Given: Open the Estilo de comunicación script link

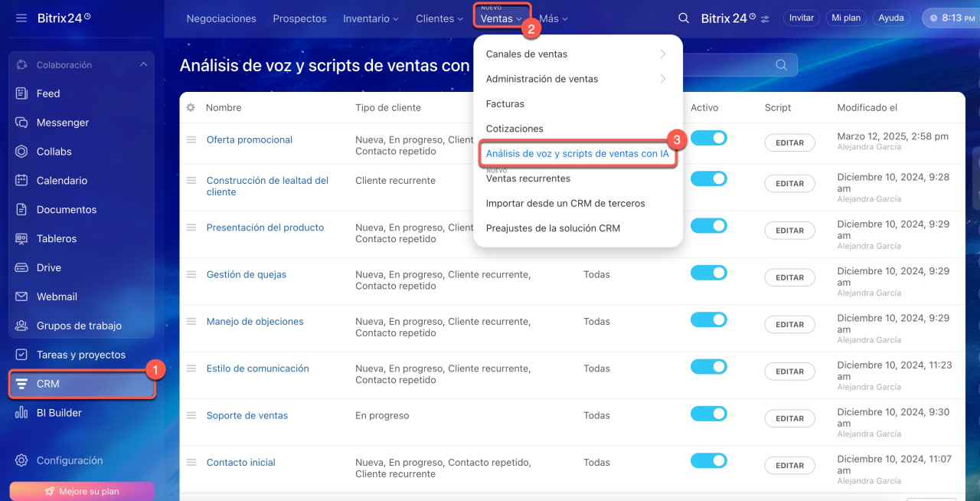Looking at the screenshot, I should [257, 368].
